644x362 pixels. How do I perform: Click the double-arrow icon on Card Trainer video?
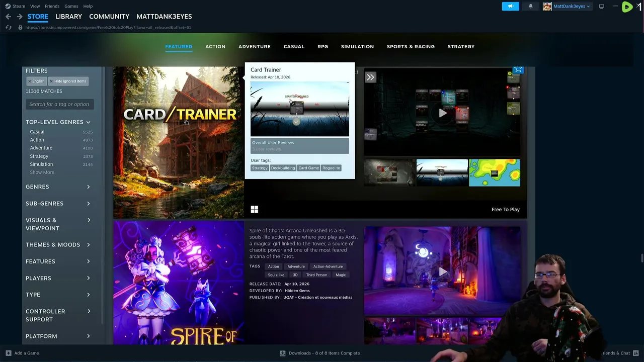[x=370, y=77]
